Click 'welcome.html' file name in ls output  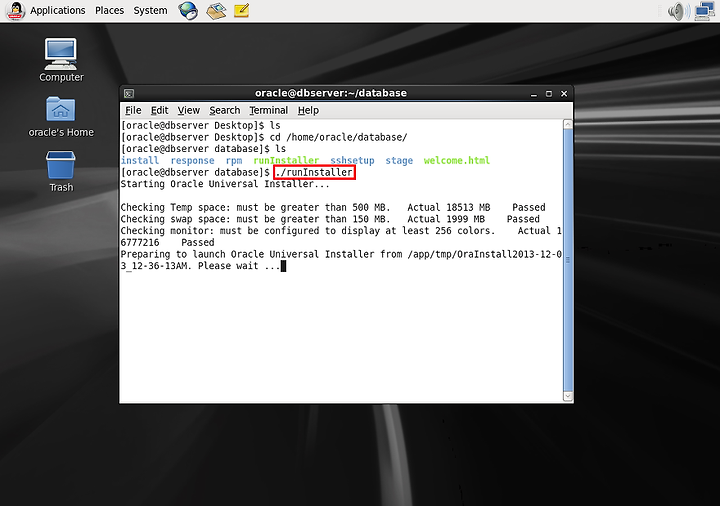tap(456, 160)
